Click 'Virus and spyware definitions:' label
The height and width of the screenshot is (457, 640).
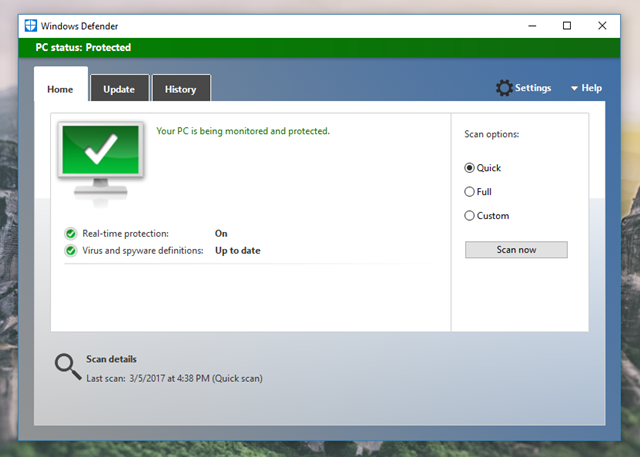(x=143, y=251)
